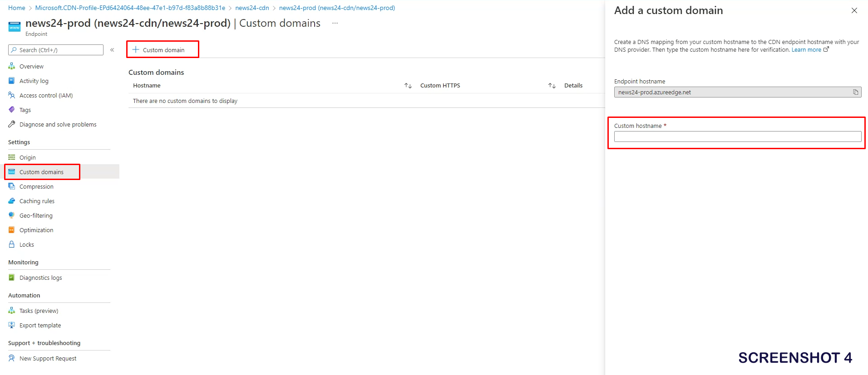Click the Diagnostics logs icon
This screenshot has height=375, width=868.
[x=12, y=278]
